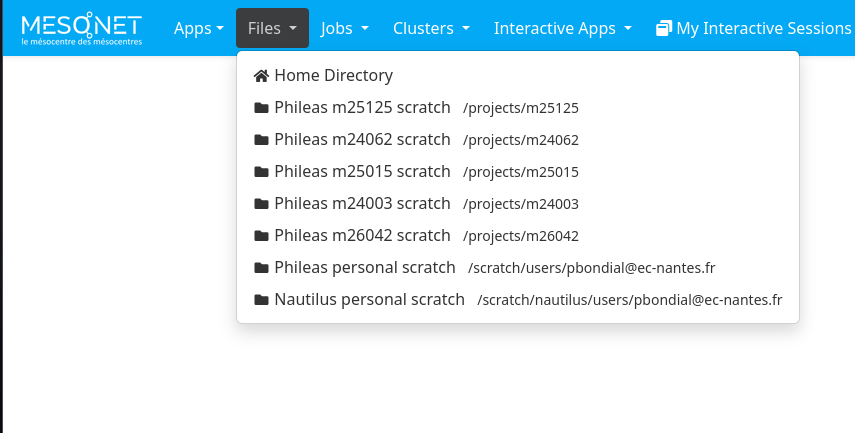This screenshot has width=855, height=433.
Task: Click the house icon beside Home Directory
Action: 262,75
